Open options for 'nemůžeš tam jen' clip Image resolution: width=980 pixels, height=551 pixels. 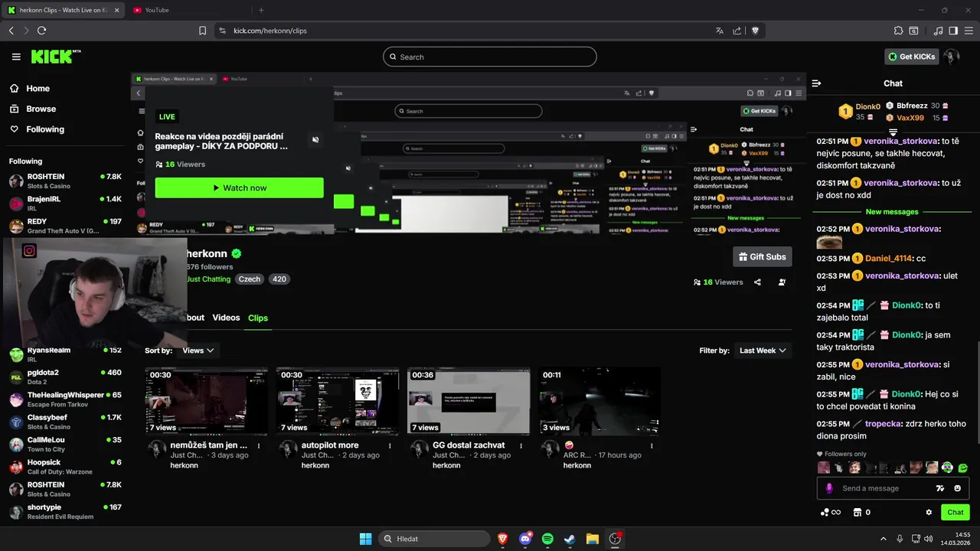259,445
